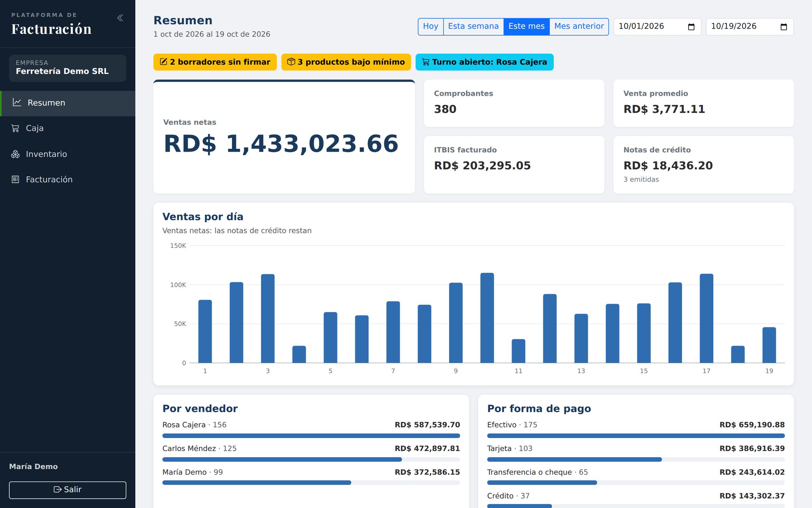This screenshot has height=508, width=812.
Task: Click the Inventario boxes icon in sidebar
Action: tap(15, 154)
